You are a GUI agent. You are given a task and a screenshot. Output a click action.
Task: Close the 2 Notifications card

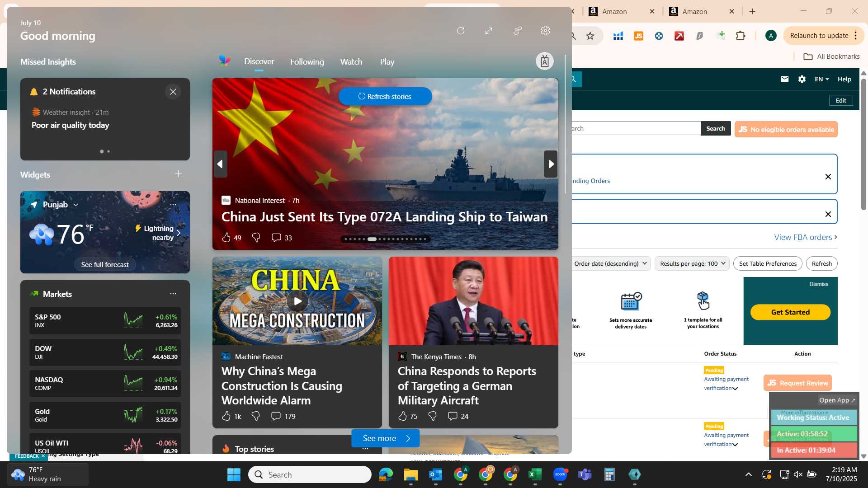click(x=173, y=92)
